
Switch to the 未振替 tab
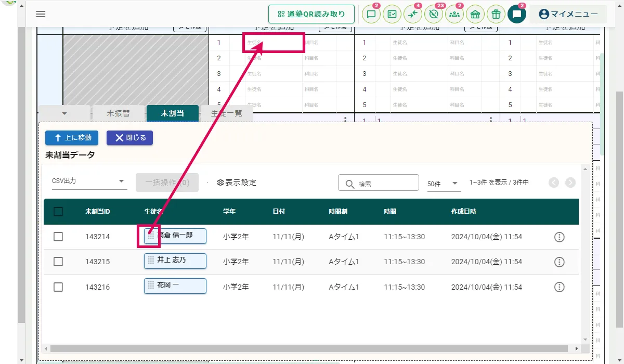(119, 113)
